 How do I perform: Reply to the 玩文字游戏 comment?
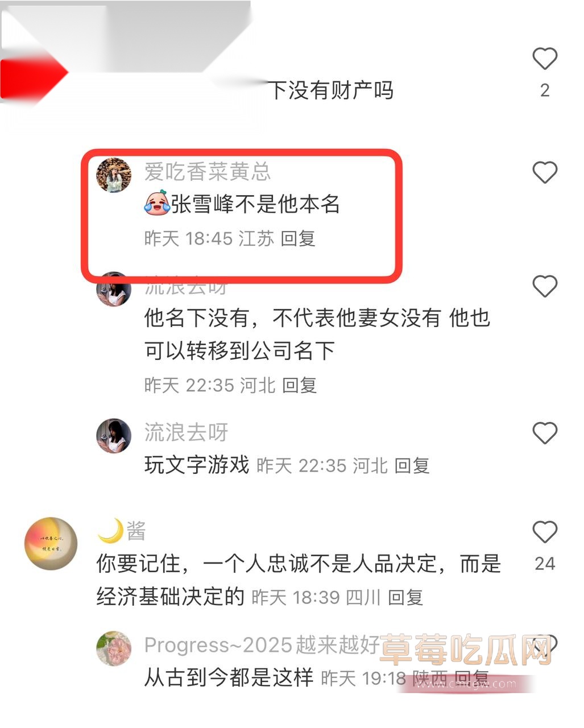pyautogui.click(x=412, y=466)
